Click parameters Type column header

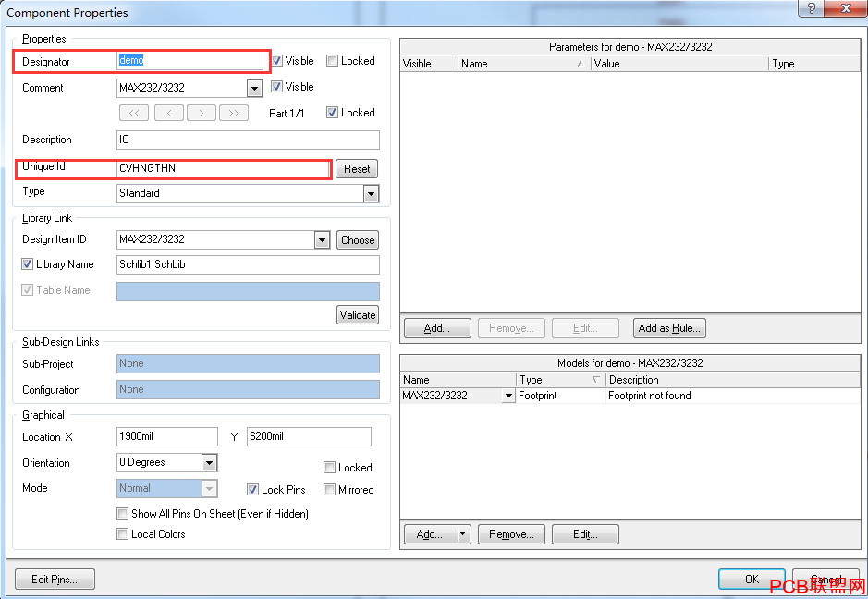point(814,64)
